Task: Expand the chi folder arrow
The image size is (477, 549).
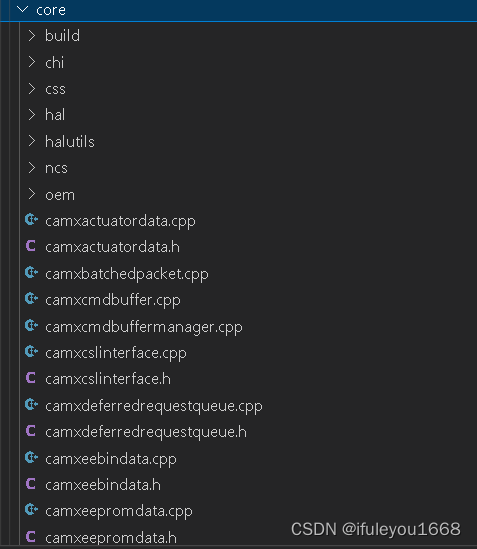Action: tap(32, 62)
